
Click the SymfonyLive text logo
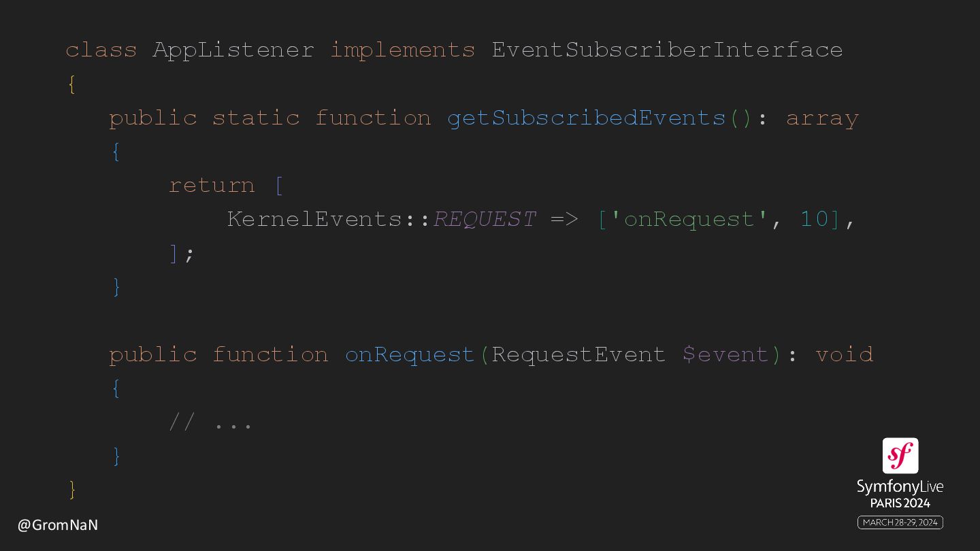point(900,487)
